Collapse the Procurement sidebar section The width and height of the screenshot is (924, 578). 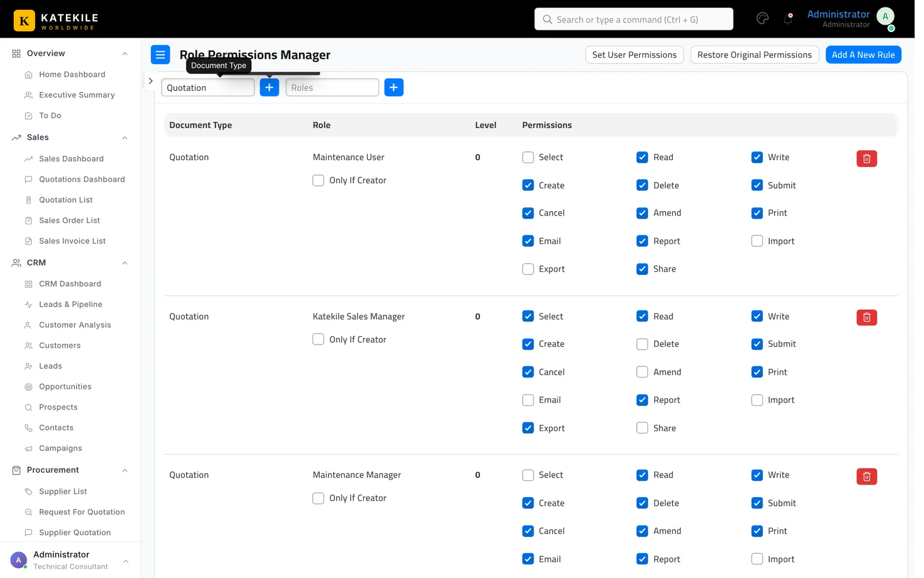pos(125,470)
